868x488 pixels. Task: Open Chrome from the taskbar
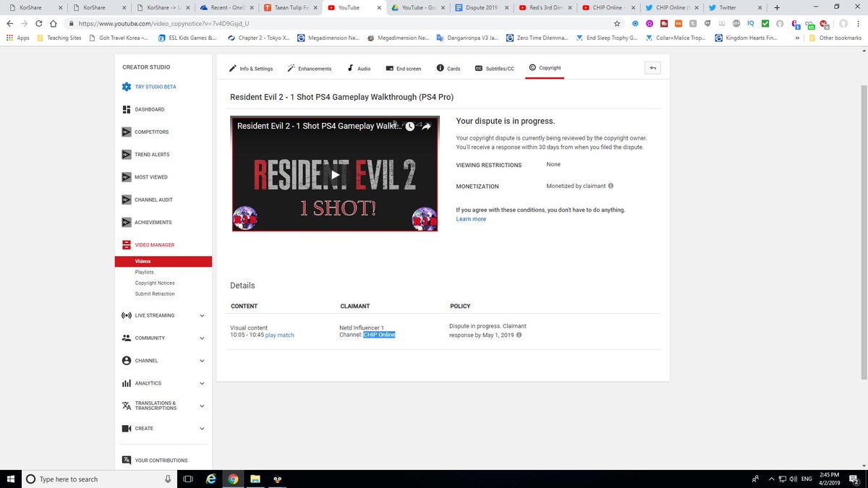(x=233, y=479)
